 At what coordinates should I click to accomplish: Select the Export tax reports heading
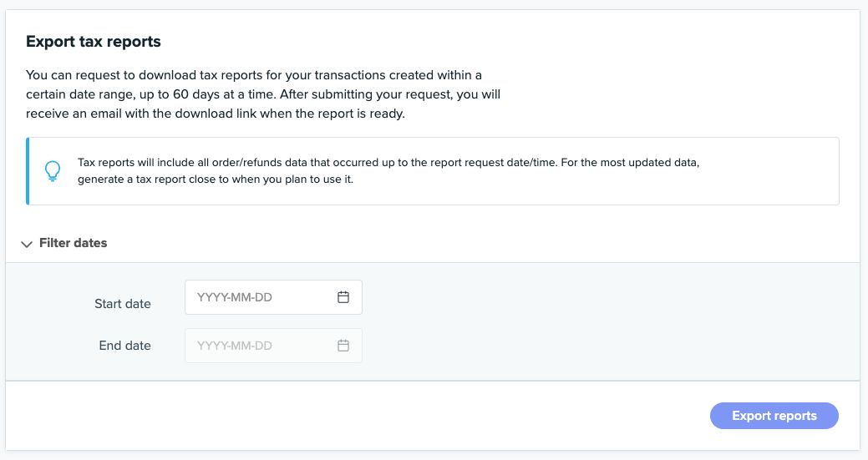click(x=94, y=41)
